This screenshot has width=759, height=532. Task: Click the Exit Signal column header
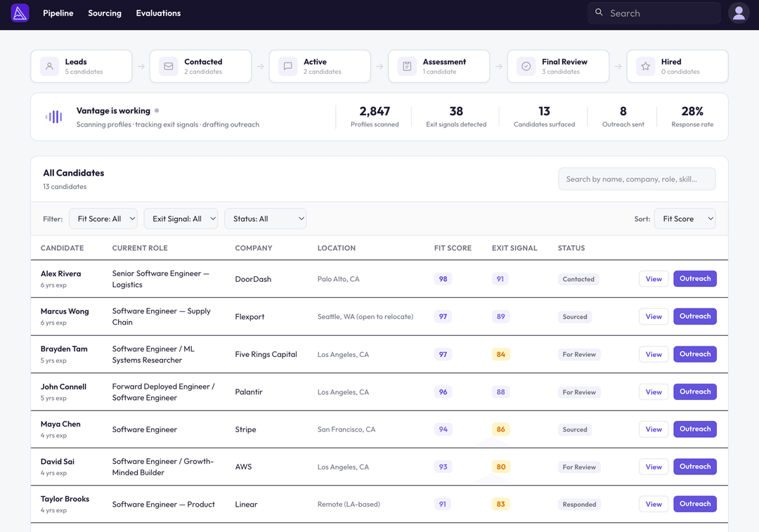[x=514, y=248]
